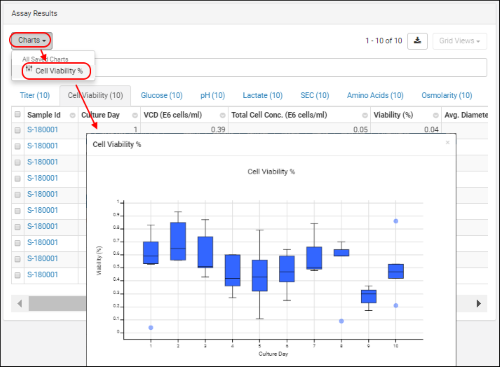Check the first S-180001 row checkbox
The height and width of the screenshot is (367, 500).
pyautogui.click(x=18, y=130)
